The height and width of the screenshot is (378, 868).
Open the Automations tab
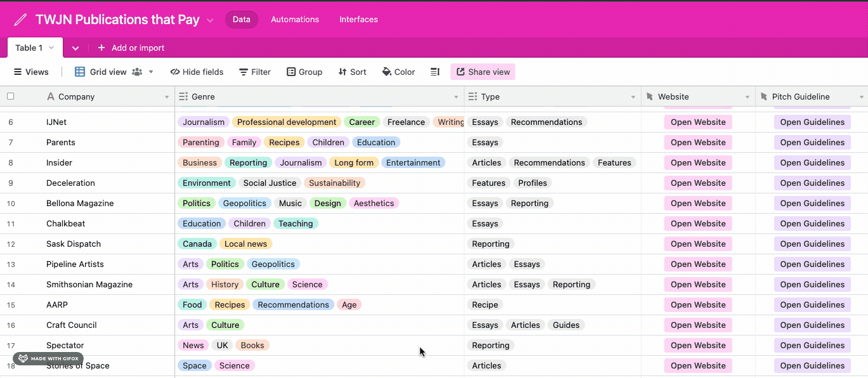tap(295, 20)
